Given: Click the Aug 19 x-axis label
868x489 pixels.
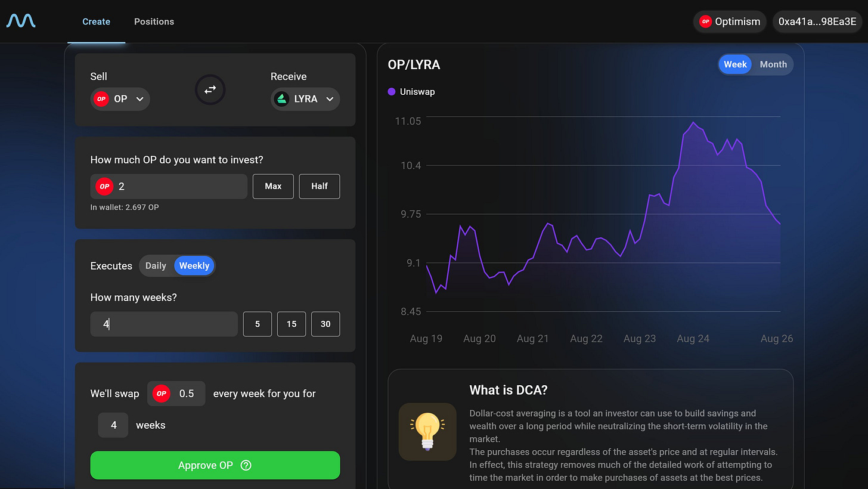Looking at the screenshot, I should coord(426,339).
